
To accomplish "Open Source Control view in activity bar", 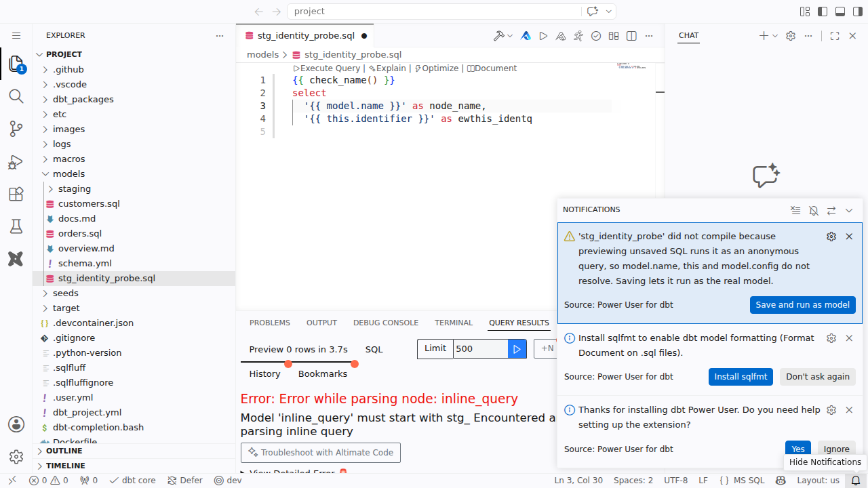I will point(16,129).
